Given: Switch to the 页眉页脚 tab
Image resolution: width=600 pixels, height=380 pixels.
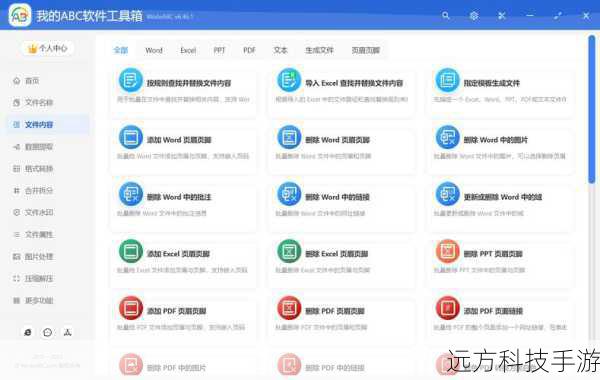Looking at the screenshot, I should [x=365, y=50].
